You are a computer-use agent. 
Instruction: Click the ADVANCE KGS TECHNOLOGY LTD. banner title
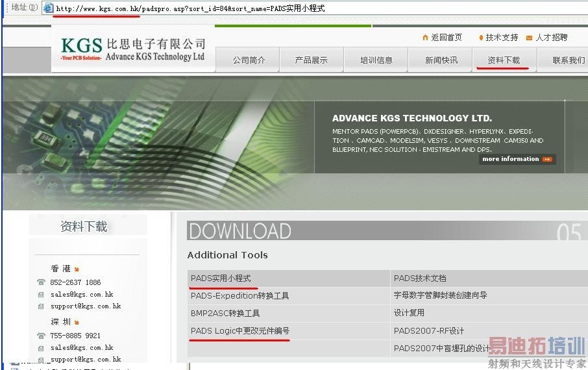tap(411, 118)
